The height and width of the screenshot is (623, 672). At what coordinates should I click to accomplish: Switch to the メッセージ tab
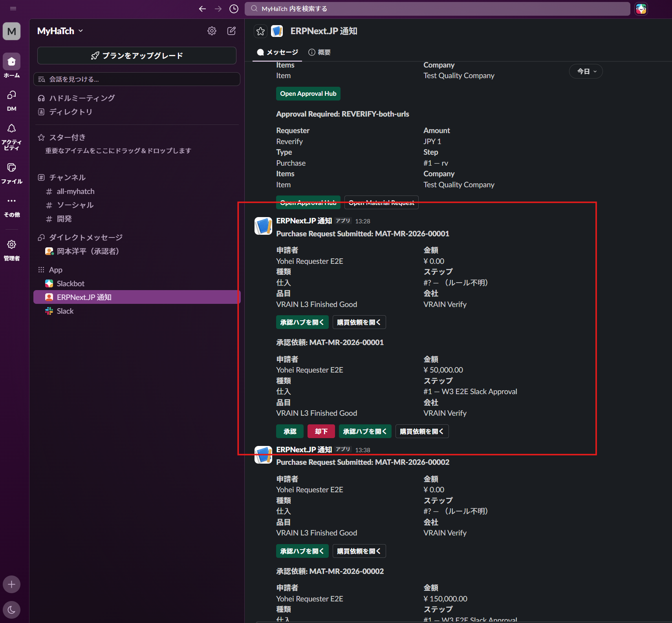click(277, 52)
